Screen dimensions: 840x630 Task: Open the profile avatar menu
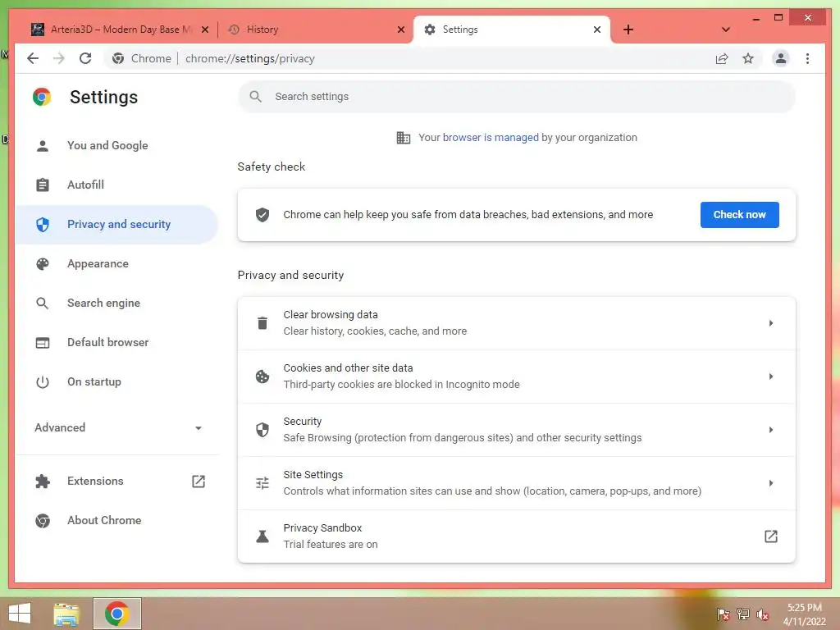[781, 58]
